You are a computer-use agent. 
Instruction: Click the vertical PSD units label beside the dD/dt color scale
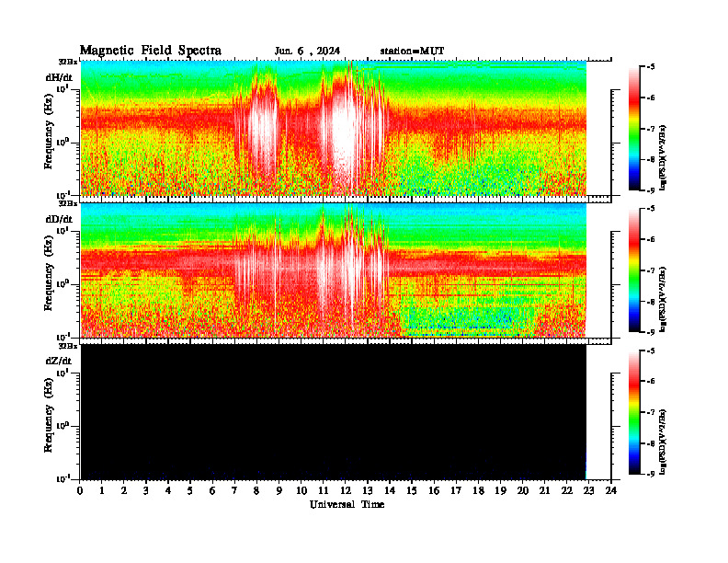coord(663,299)
